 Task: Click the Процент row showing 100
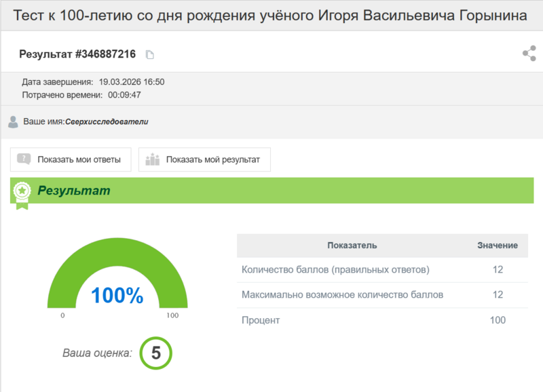(260, 319)
